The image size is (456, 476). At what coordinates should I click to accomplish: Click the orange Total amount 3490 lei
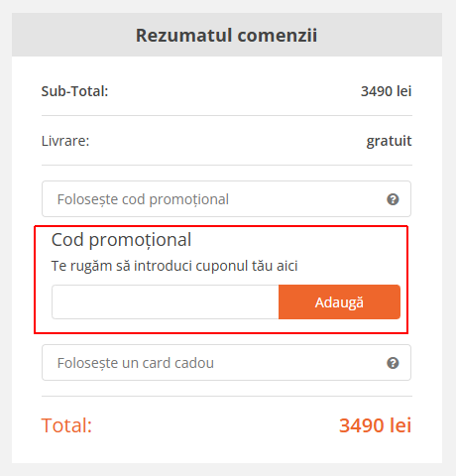click(376, 425)
